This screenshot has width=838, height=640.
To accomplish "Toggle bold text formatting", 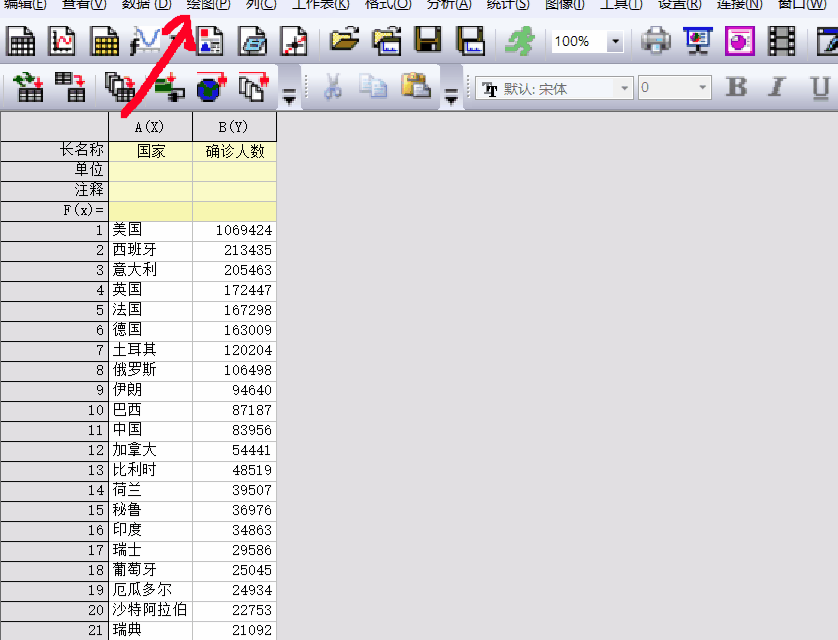I will coord(736,88).
